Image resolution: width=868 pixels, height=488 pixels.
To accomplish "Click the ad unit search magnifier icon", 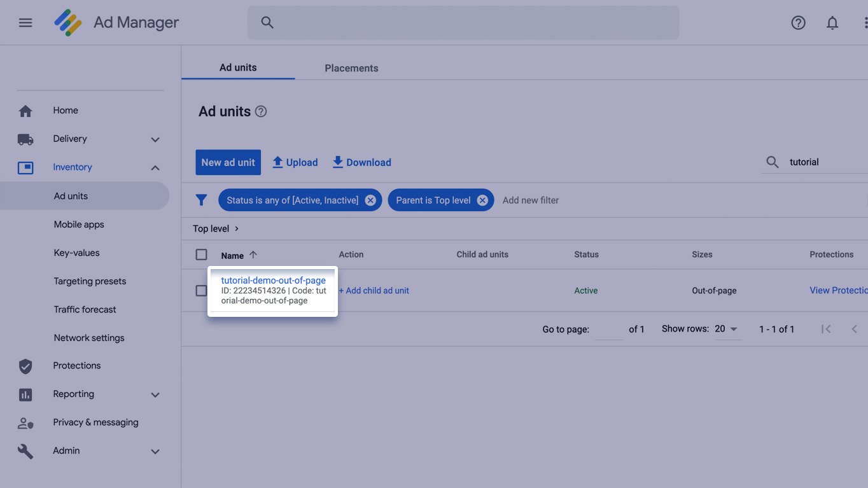I will click(x=773, y=162).
